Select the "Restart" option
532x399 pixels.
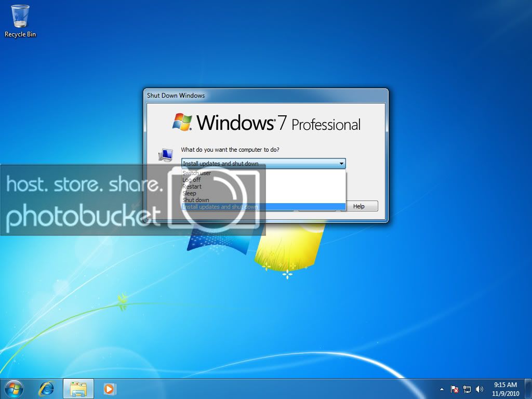pos(192,187)
